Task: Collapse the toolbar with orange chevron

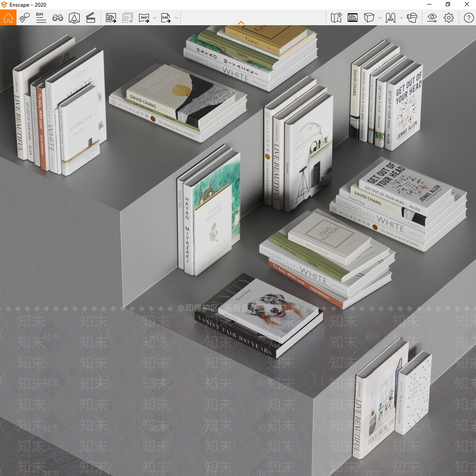Action: (x=241, y=23)
